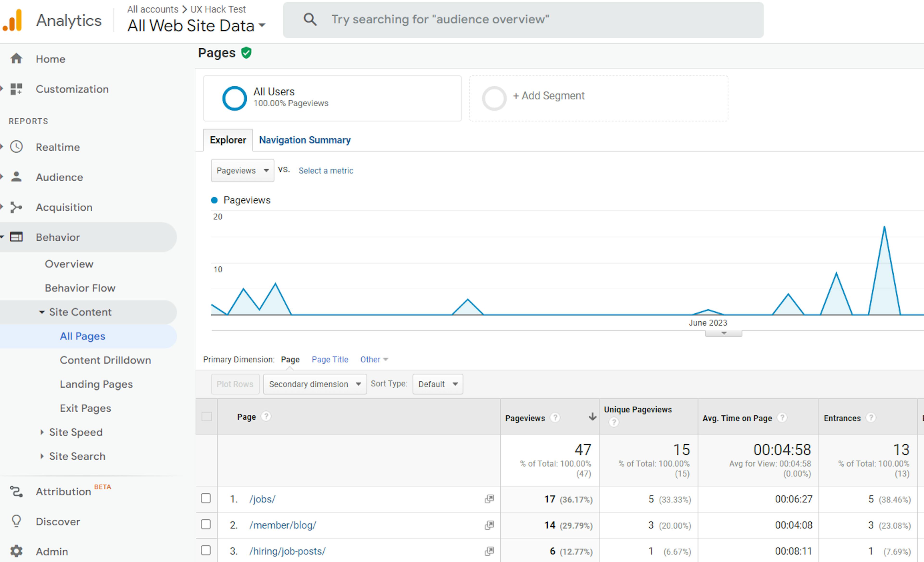The width and height of the screenshot is (924, 562).
Task: Click Add Segment button
Action: pos(548,96)
